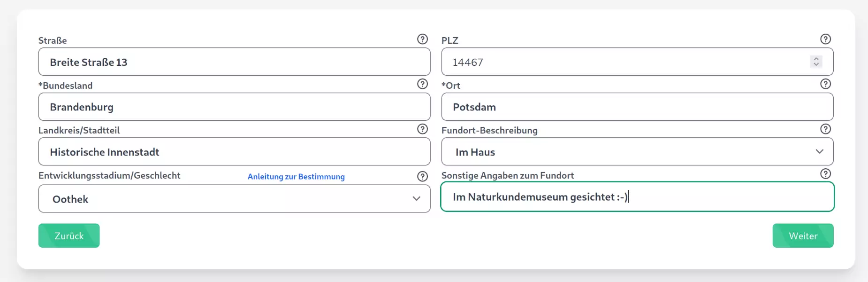This screenshot has height=282, width=868.
Task: Open help for Entwicklungsstadium/Geschlecht
Action: point(422,176)
